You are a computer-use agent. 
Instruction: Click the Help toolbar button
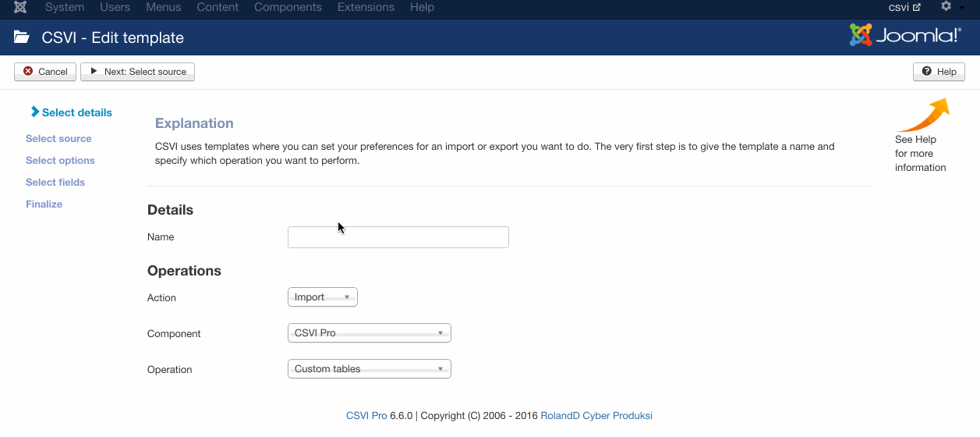[939, 72]
